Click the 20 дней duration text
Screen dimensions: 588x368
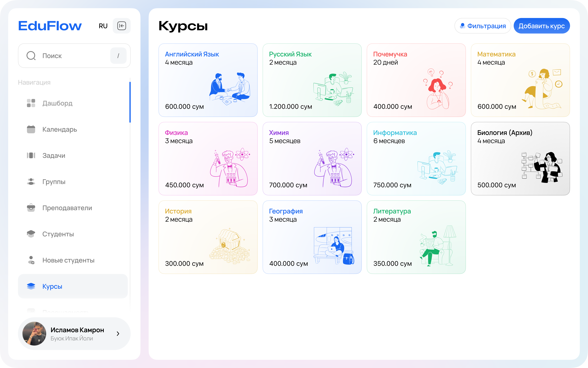[385, 62]
